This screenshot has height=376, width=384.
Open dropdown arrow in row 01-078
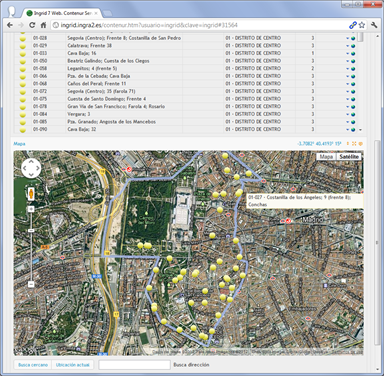coord(347,107)
